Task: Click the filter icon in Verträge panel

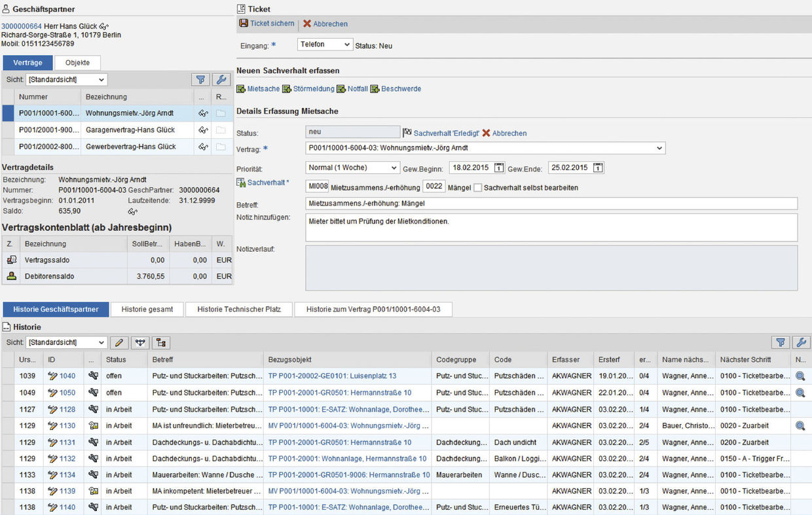Action: pyautogui.click(x=200, y=80)
